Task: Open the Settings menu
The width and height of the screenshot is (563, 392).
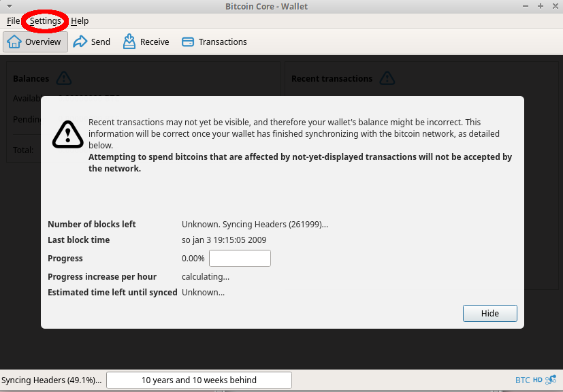Action: [44, 21]
